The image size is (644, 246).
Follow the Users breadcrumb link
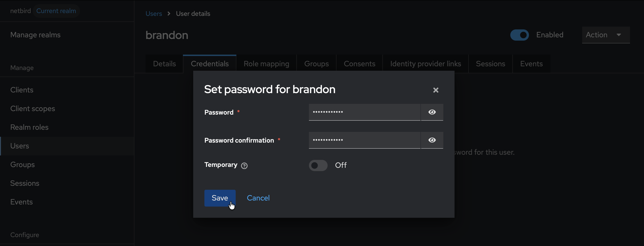[154, 14]
